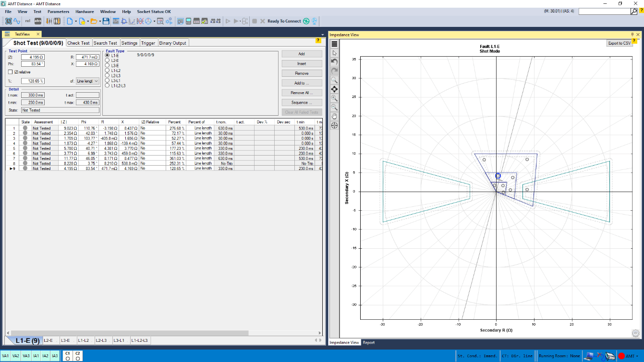Viewport: 644px width, 362px height.
Task: Select the 'abs' absolute mode icon
Action: pos(38,21)
